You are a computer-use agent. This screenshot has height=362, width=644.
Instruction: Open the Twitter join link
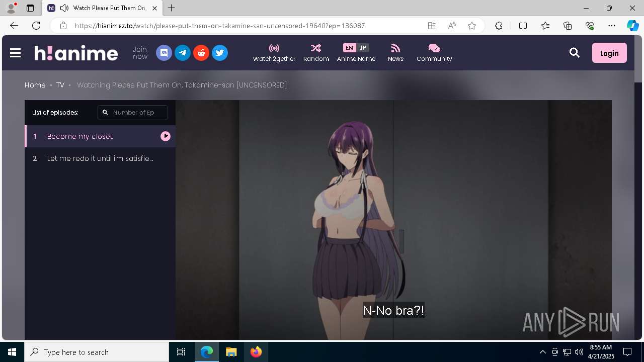pyautogui.click(x=220, y=53)
